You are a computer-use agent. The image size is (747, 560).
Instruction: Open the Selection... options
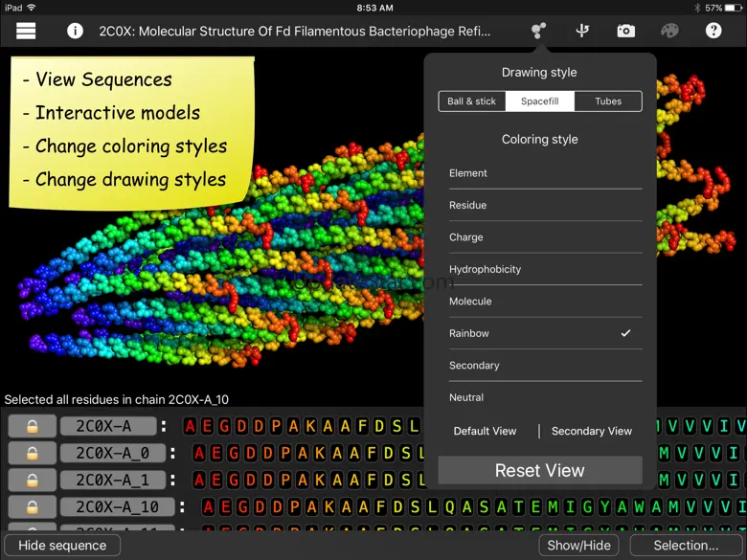(x=686, y=546)
